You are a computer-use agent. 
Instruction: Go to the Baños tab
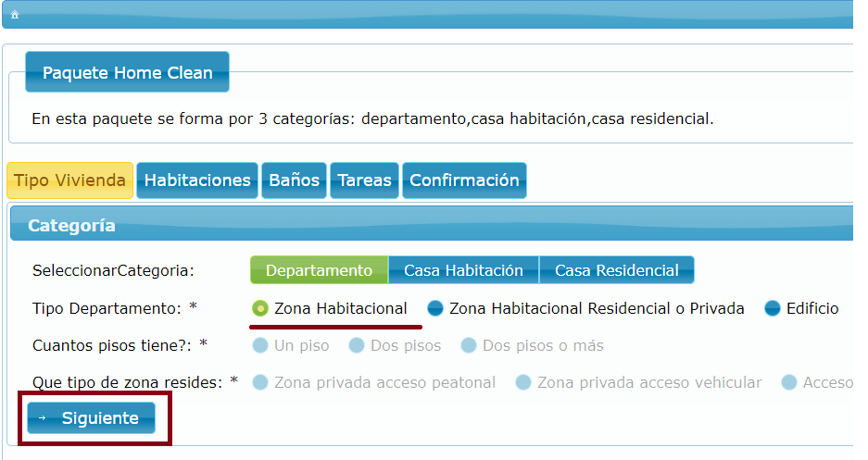pos(294,180)
